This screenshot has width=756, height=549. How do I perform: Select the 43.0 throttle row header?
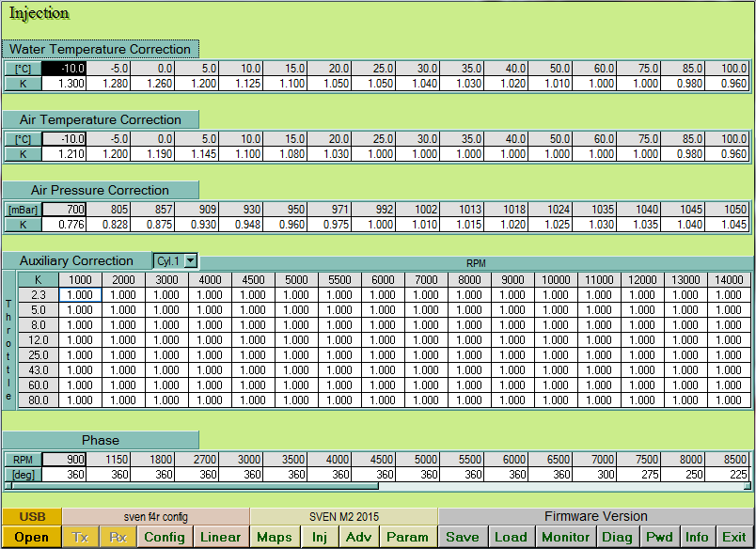(39, 370)
